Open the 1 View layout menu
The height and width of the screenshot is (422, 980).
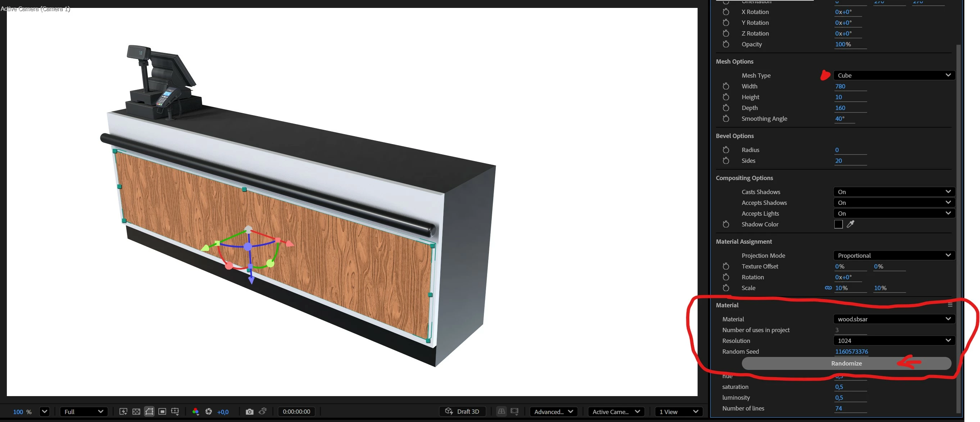pos(678,411)
